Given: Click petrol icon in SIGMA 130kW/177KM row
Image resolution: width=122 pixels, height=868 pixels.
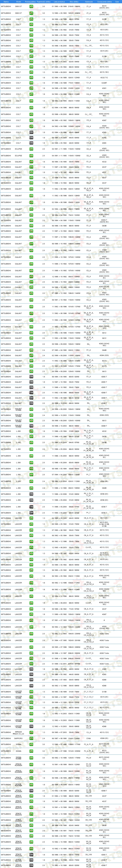Looking at the screenshot, I should coord(31,744).
